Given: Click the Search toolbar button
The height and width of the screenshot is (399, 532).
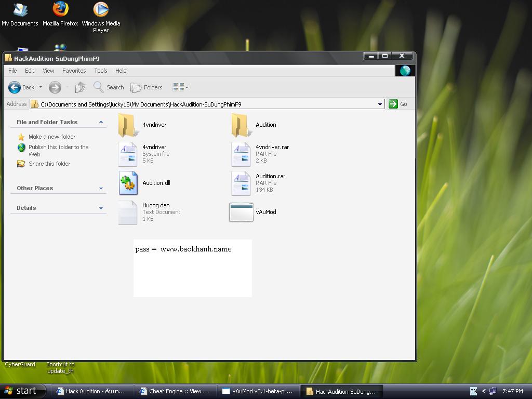Looking at the screenshot, I should 109,87.
